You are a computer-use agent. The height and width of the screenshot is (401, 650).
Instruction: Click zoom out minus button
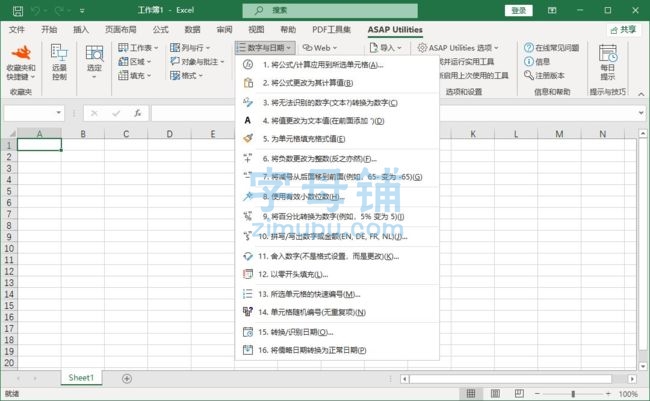point(537,394)
